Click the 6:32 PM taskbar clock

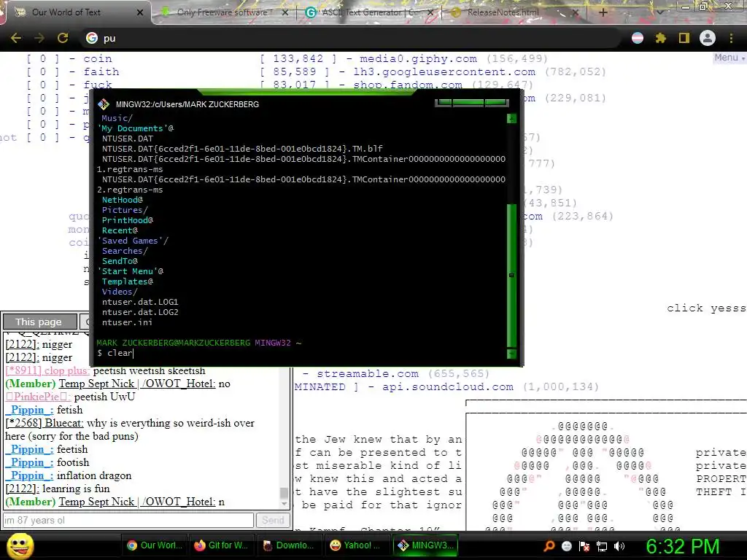point(682,546)
